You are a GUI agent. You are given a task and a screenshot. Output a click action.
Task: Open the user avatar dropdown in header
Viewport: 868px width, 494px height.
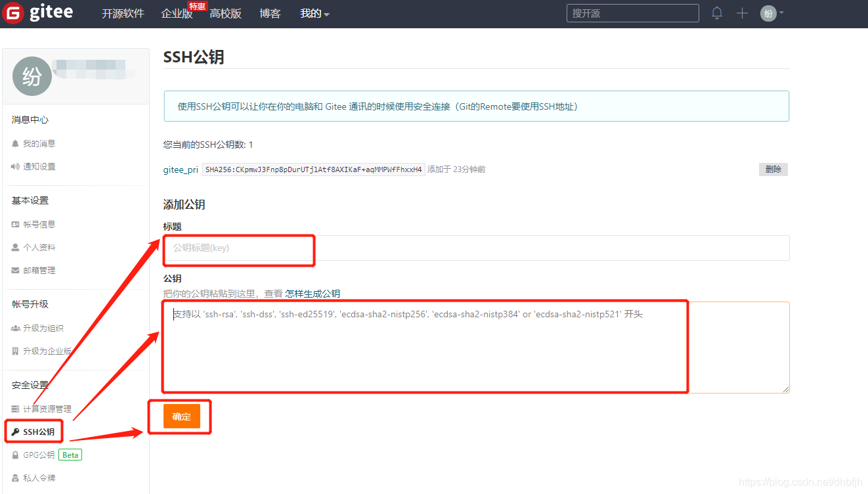pos(772,13)
